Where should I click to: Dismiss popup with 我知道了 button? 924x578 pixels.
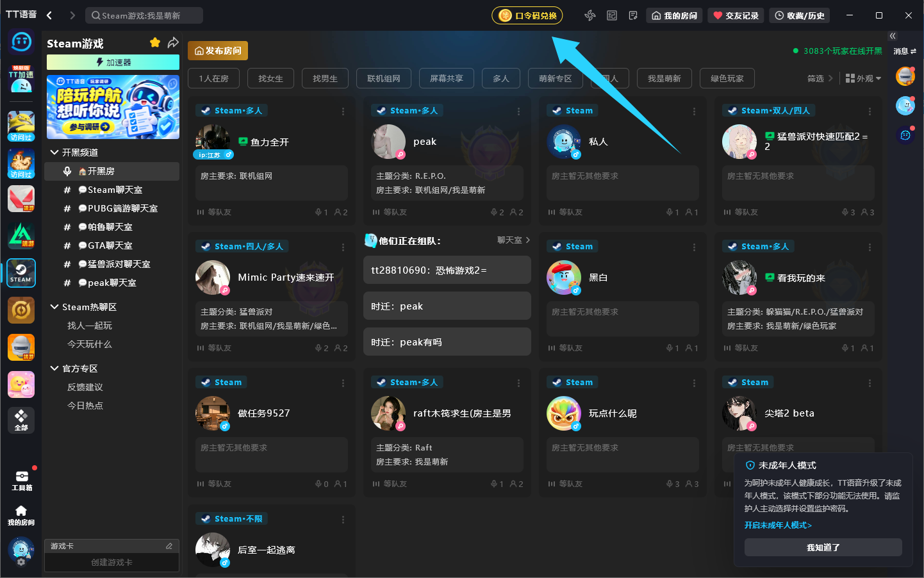823,547
